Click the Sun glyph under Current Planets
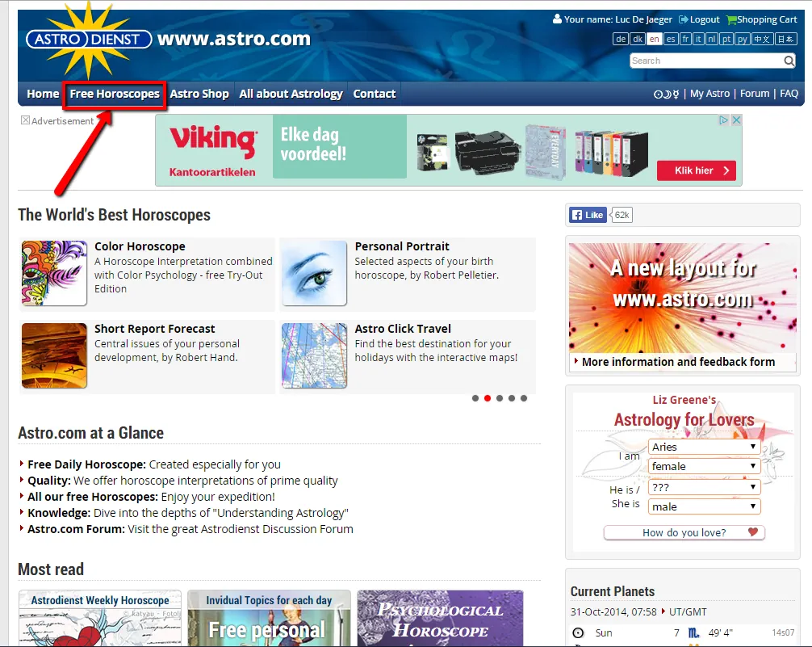Viewport: 812px width, 647px height. click(x=578, y=632)
